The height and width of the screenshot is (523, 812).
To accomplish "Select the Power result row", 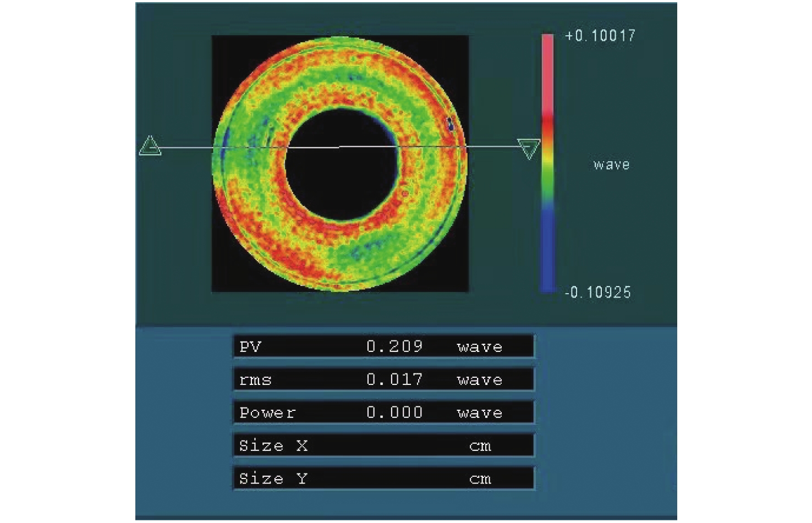I will click(x=383, y=412).
